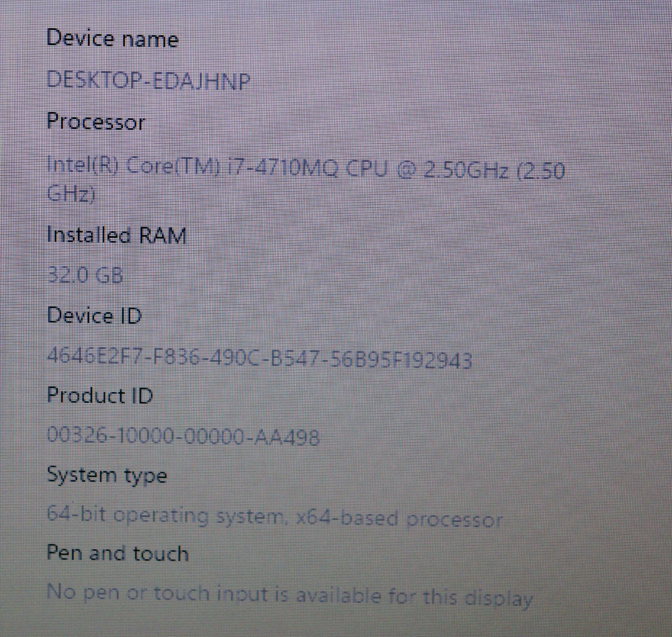Click the System type label
This screenshot has height=637, width=672.
pyautogui.click(x=107, y=476)
